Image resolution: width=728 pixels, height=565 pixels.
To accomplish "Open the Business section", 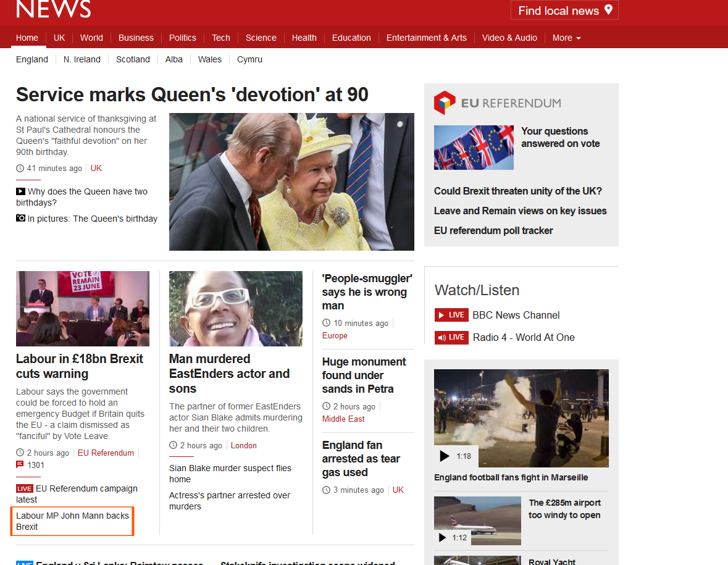I will [136, 38].
